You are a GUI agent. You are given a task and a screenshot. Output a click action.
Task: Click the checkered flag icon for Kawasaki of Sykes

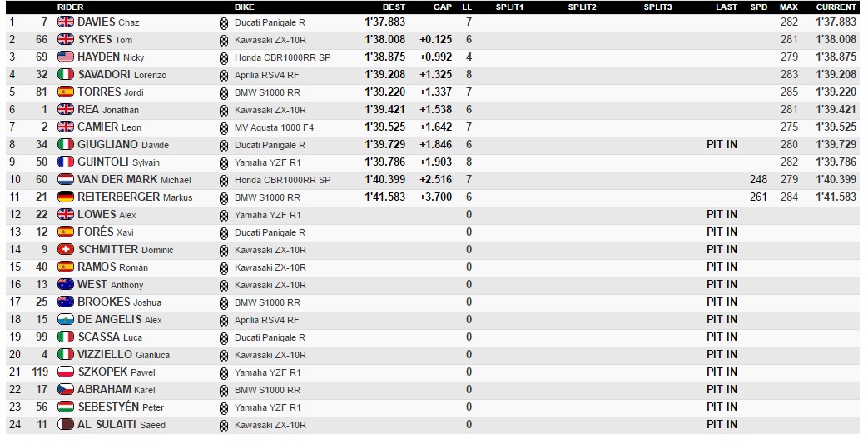click(223, 40)
